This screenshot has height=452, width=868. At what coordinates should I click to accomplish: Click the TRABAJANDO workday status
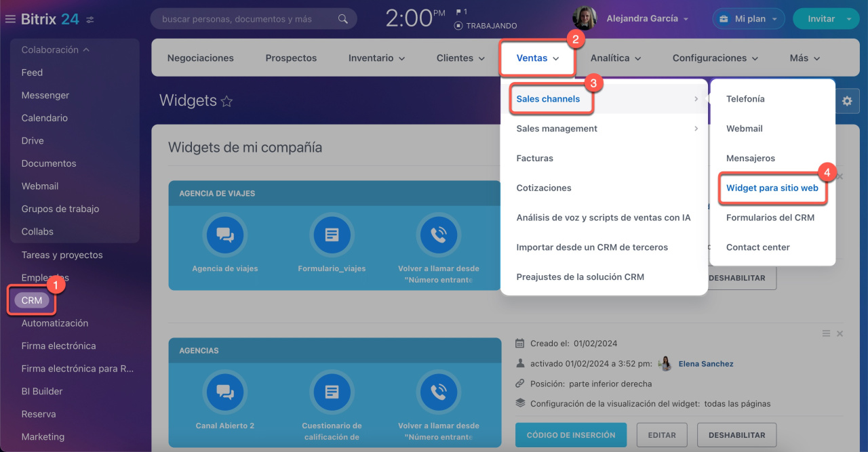click(x=486, y=26)
